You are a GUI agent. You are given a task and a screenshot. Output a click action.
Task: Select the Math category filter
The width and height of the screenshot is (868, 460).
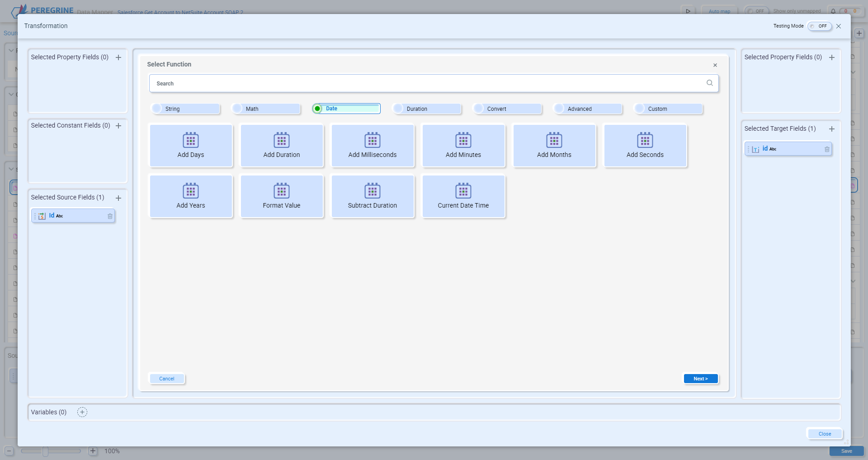[266, 109]
